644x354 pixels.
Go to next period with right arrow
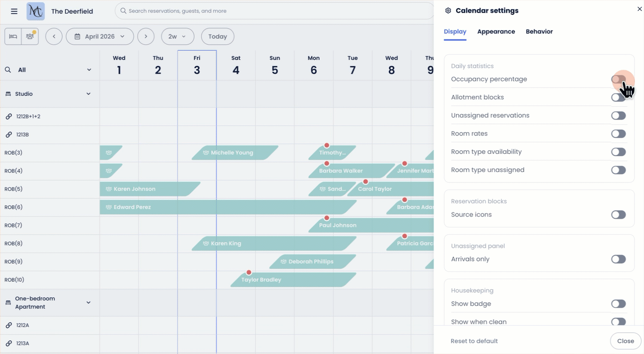146,36
